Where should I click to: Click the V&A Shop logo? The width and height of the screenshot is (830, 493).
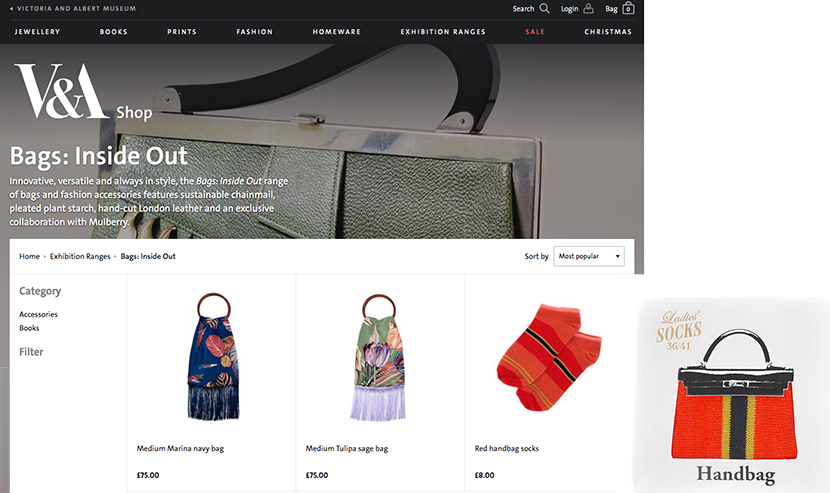tap(83, 92)
